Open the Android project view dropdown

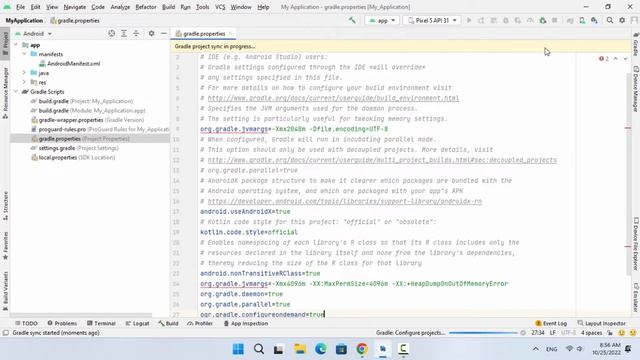[33, 33]
